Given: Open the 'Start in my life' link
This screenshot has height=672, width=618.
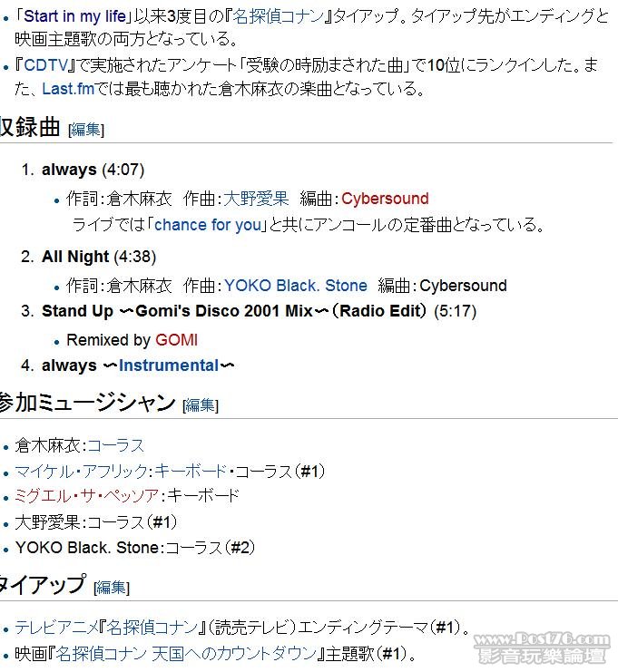Looking at the screenshot, I should [74, 16].
